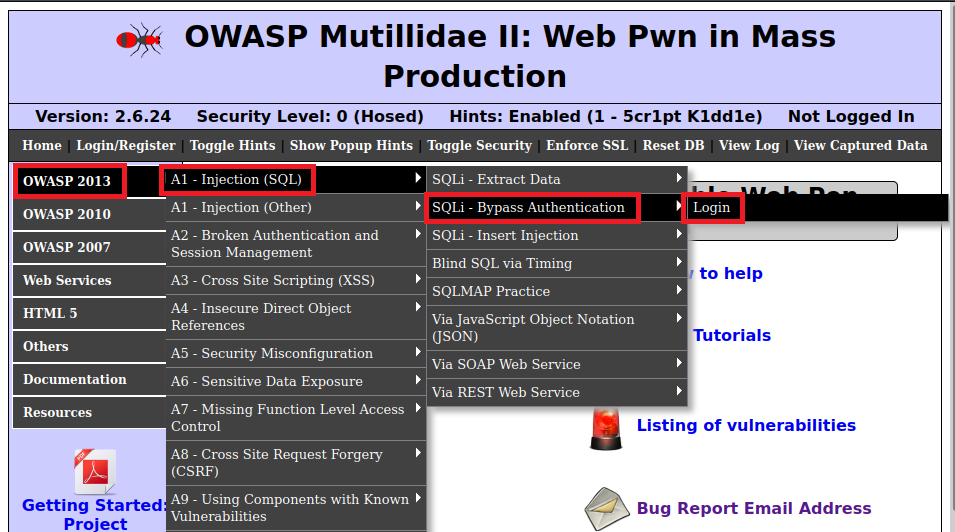Click Reset DB link
The width and height of the screenshot is (955, 532).
pyautogui.click(x=674, y=146)
